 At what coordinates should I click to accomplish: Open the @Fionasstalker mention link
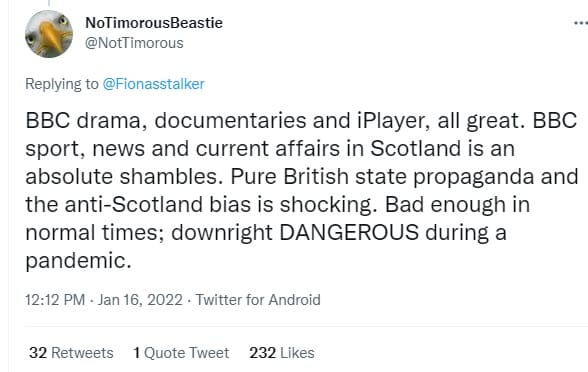pyautogui.click(x=153, y=84)
